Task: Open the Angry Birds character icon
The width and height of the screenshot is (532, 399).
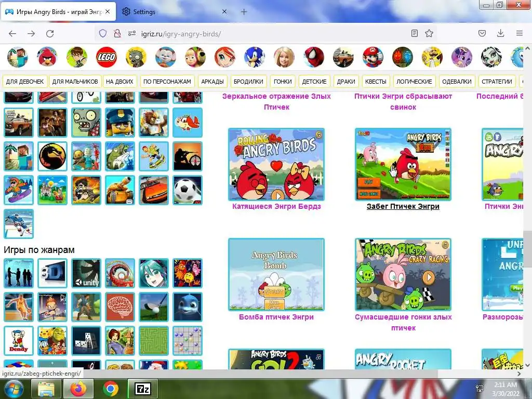Action: click(47, 57)
